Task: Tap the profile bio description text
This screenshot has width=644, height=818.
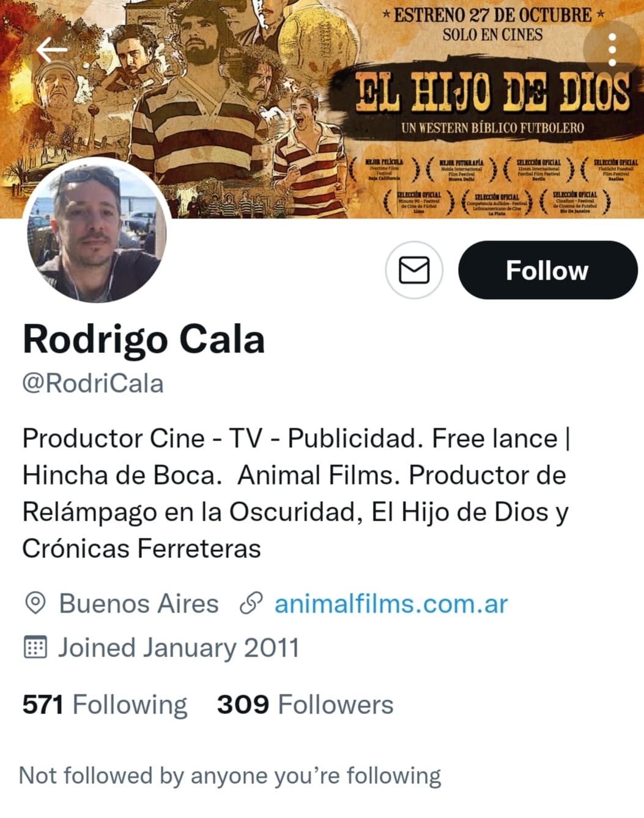Action: pos(297,493)
